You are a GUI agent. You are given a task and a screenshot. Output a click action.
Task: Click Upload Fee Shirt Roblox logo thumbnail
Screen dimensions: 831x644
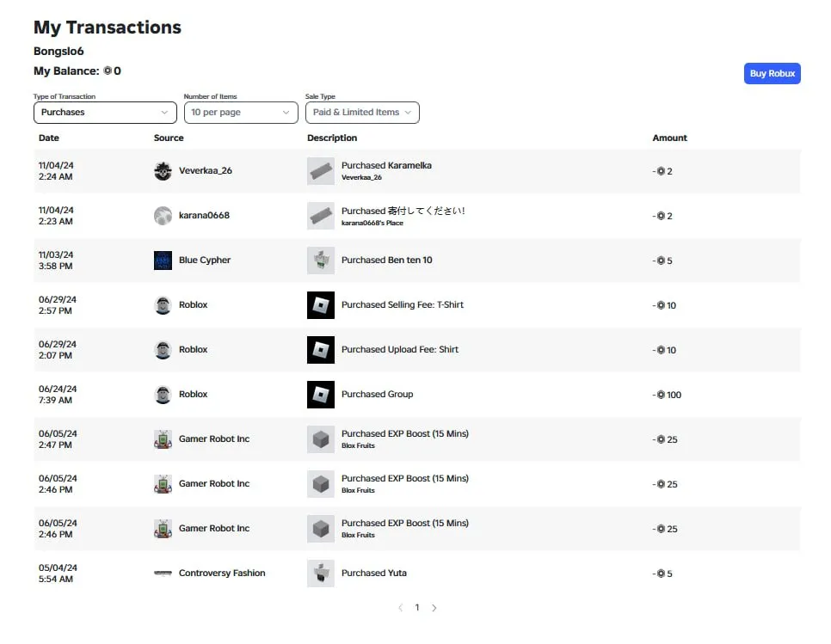[321, 350]
